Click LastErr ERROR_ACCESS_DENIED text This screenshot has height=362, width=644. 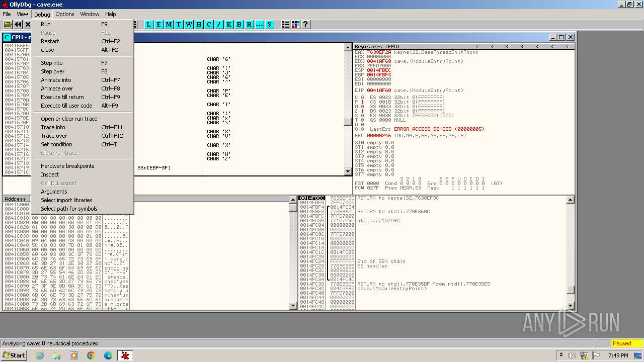tap(439, 129)
